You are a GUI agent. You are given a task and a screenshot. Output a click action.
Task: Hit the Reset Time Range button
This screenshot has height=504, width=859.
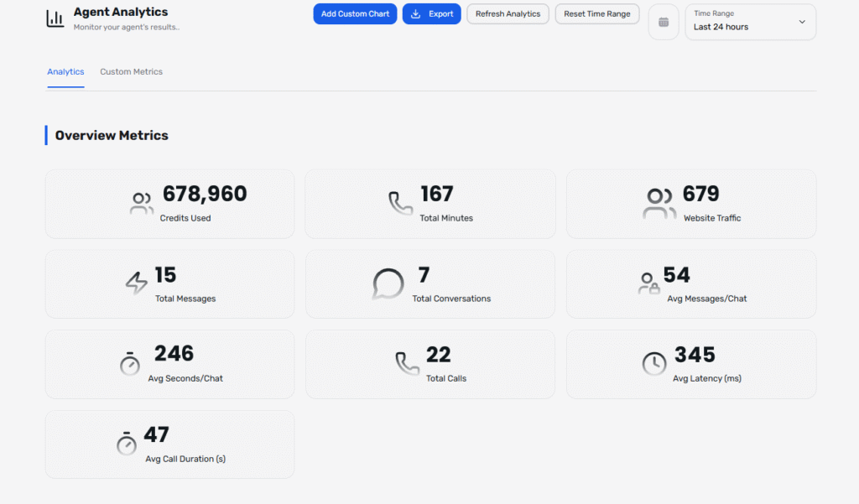click(x=596, y=14)
